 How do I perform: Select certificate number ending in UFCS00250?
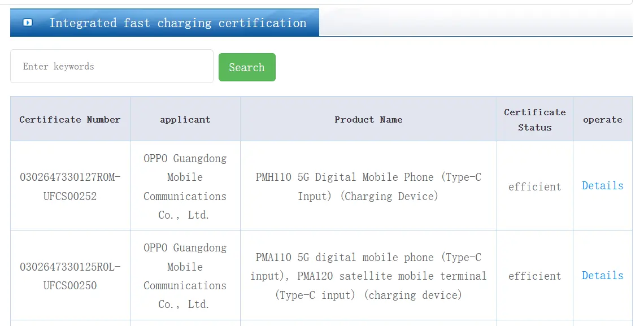click(x=70, y=276)
